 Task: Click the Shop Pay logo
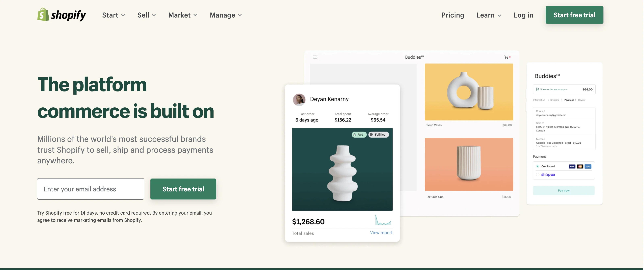click(x=548, y=174)
